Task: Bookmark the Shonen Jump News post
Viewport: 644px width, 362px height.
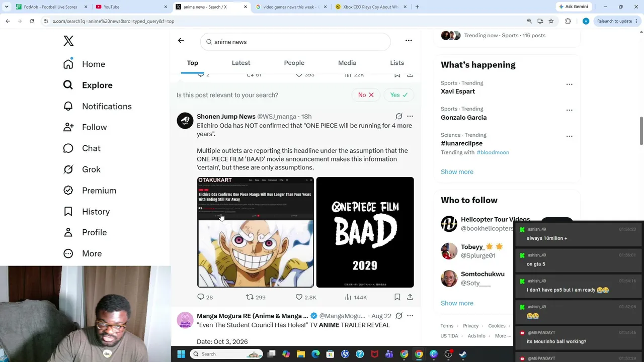Action: [x=397, y=297]
